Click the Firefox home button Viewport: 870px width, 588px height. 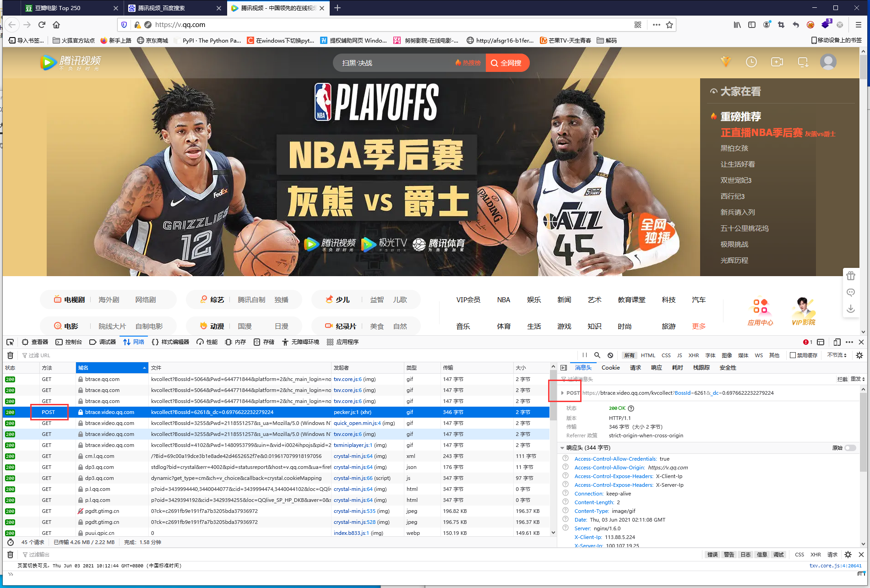(56, 25)
